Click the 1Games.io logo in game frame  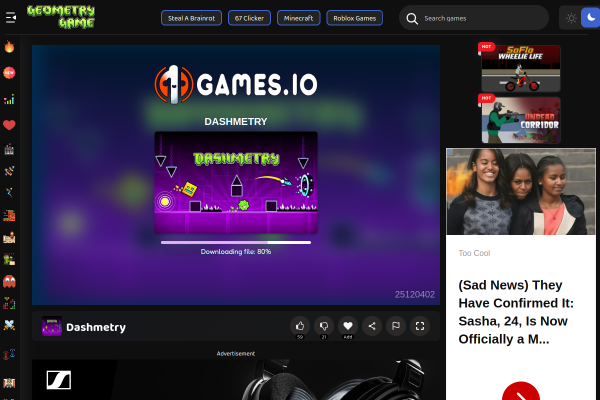(x=236, y=85)
